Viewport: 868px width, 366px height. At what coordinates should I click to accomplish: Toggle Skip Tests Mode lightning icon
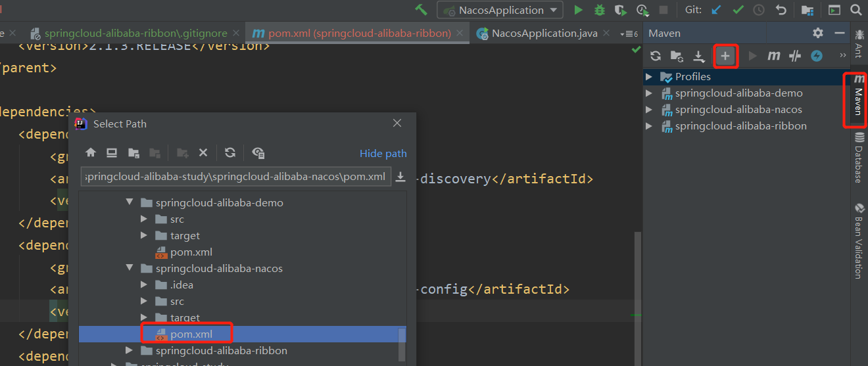(817, 56)
